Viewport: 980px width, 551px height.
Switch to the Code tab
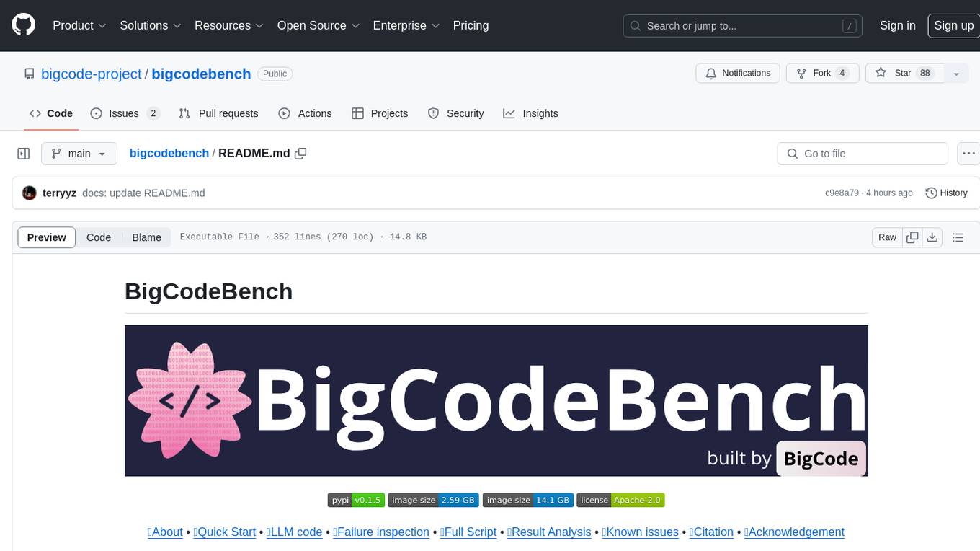51,113
